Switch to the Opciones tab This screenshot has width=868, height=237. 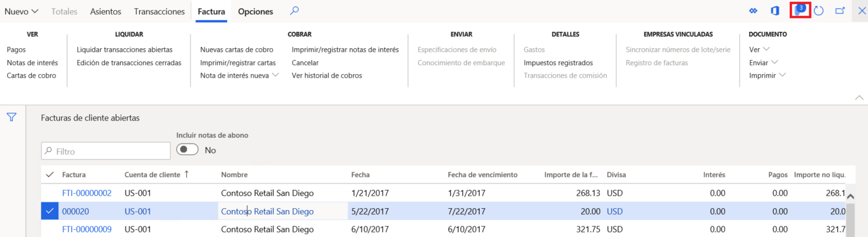point(256,11)
